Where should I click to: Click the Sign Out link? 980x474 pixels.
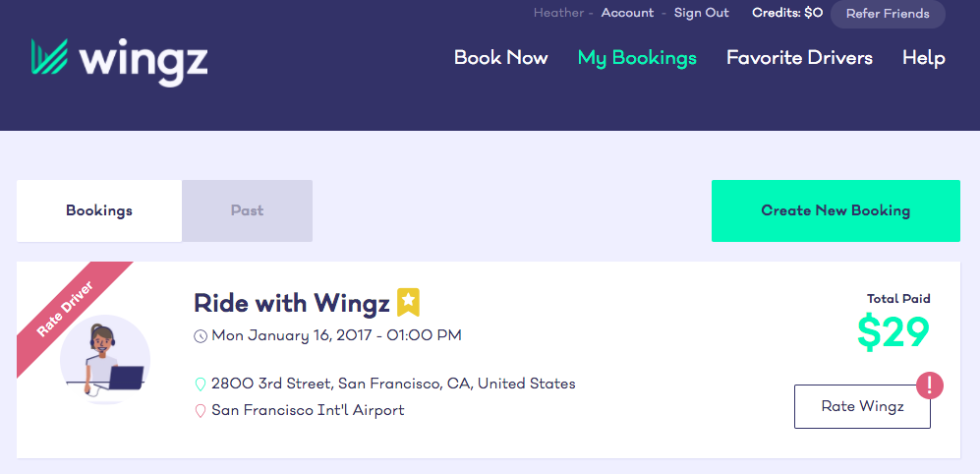701,13
